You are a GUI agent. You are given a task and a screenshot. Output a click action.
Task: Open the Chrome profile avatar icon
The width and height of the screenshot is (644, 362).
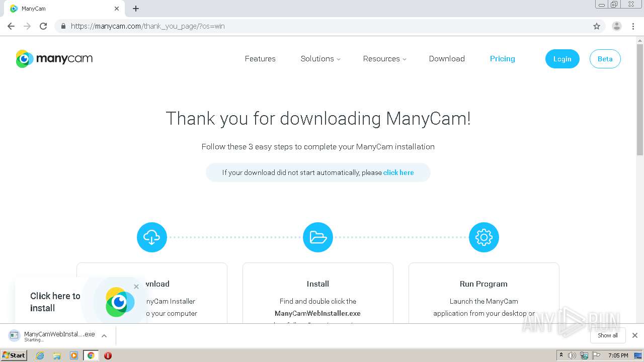617,26
